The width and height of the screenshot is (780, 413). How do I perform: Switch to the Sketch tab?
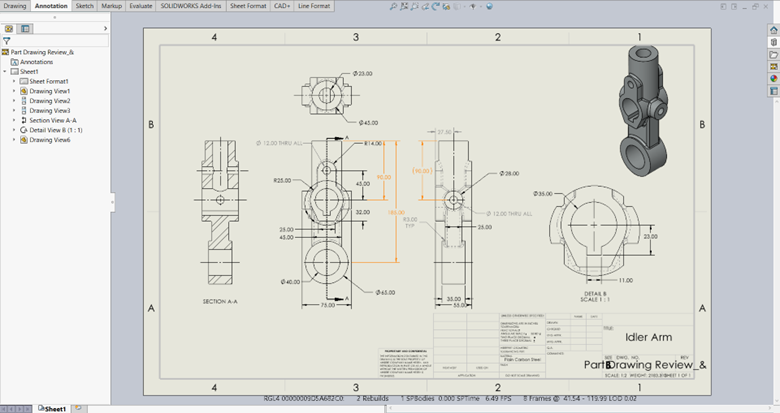(x=85, y=6)
